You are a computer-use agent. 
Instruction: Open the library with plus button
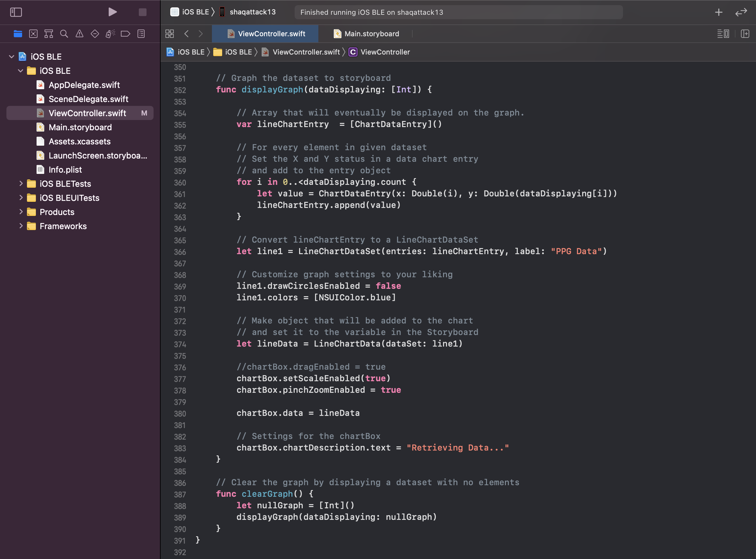pyautogui.click(x=719, y=12)
